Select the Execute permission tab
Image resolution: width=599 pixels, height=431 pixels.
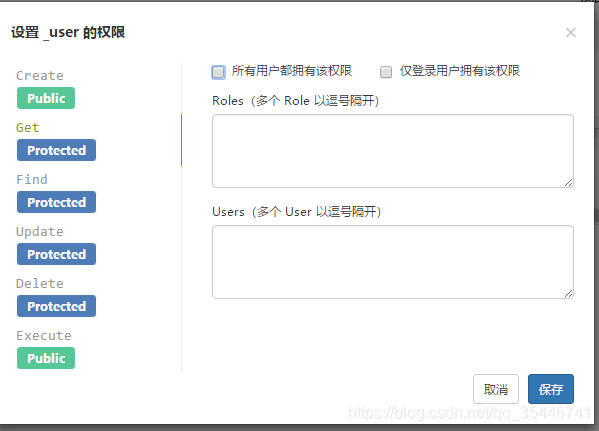(44, 335)
